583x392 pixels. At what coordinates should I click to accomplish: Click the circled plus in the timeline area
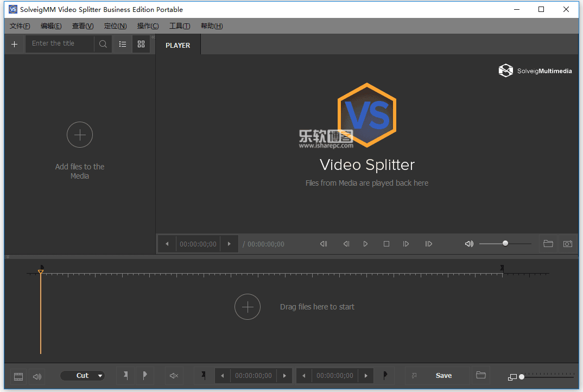pyautogui.click(x=247, y=307)
